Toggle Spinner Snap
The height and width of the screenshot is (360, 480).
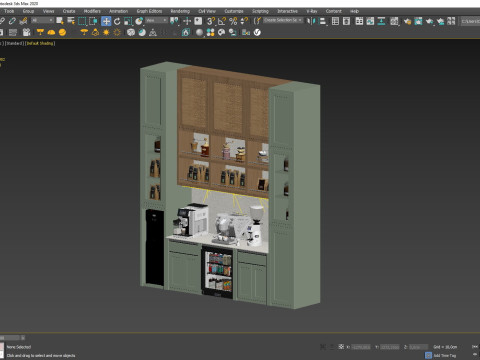(x=244, y=21)
